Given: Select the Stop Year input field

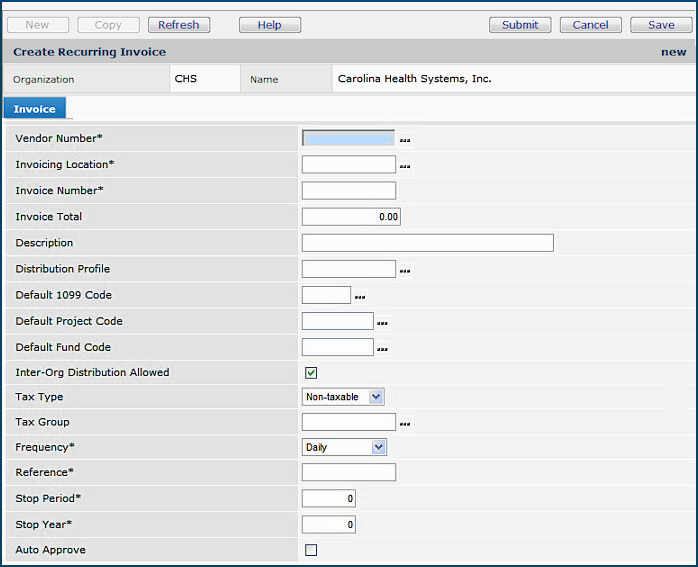Looking at the screenshot, I should pyautogui.click(x=328, y=524).
